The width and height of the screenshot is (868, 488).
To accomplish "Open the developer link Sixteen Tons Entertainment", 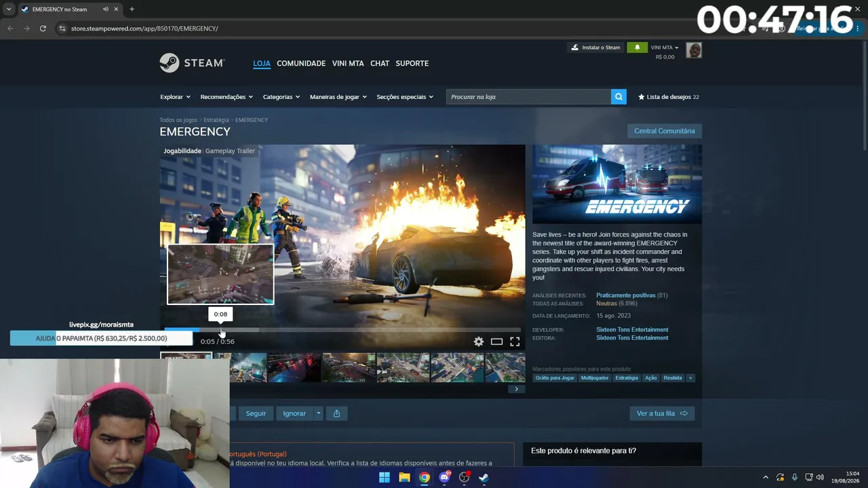I will click(632, 329).
